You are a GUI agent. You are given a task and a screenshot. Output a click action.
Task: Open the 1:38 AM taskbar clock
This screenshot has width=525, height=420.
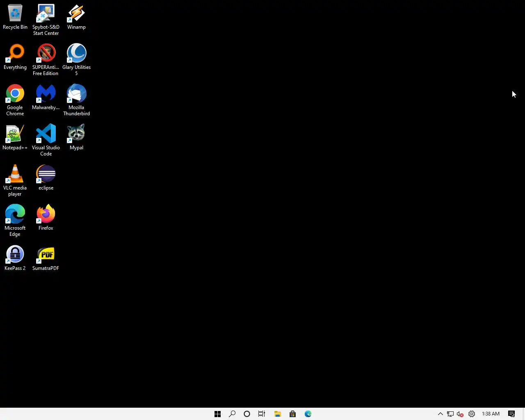[491, 414]
